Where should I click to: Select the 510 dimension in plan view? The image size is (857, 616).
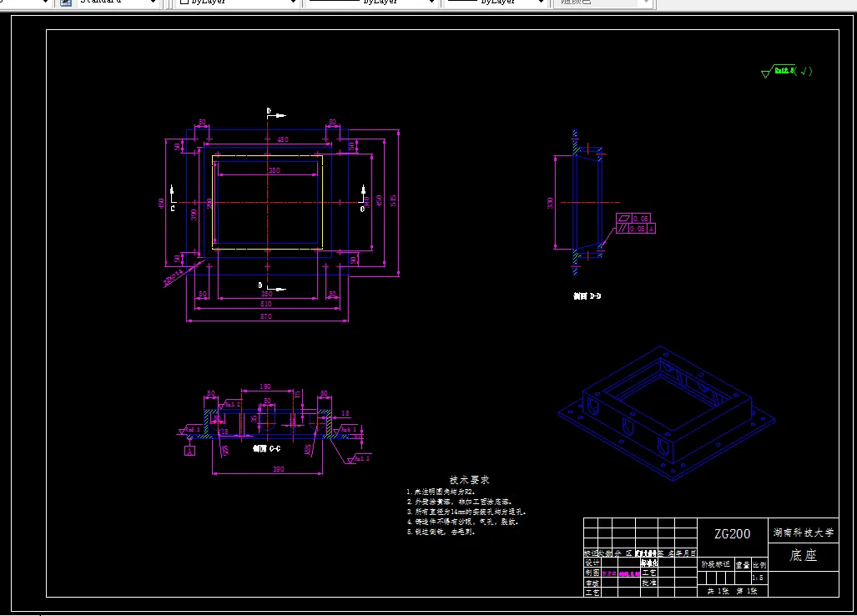pos(265,304)
